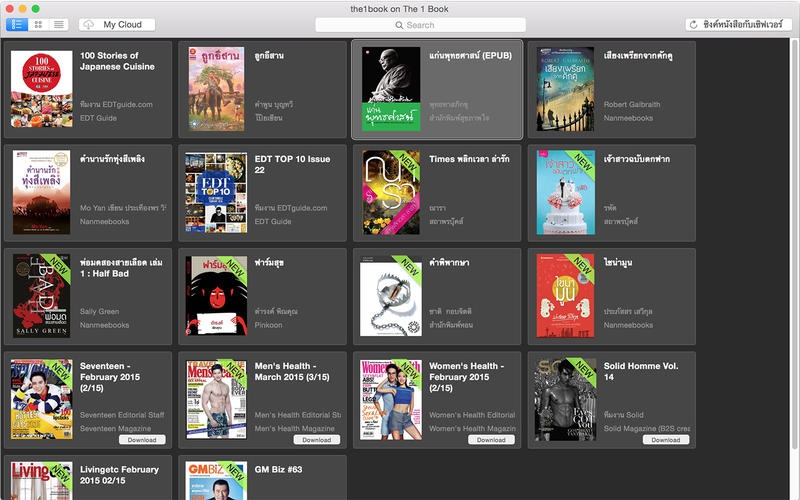Switch to detailed list view mode
Viewport: 800px width, 500px height.
17,24
